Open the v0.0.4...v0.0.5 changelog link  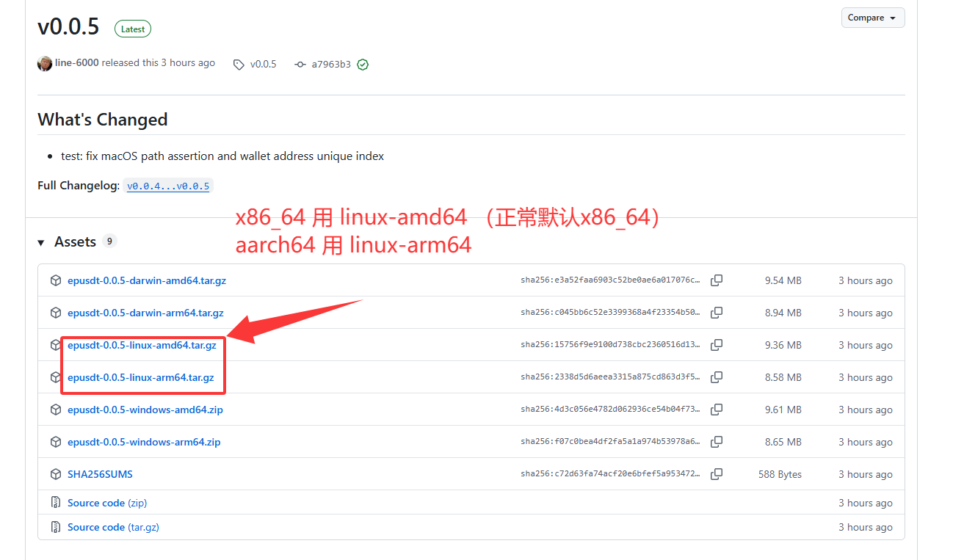point(168,186)
